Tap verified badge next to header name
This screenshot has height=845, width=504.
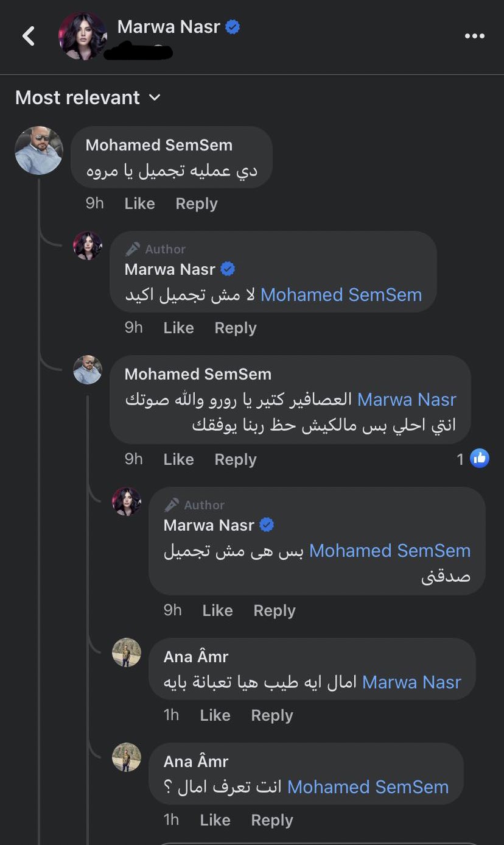tap(233, 27)
